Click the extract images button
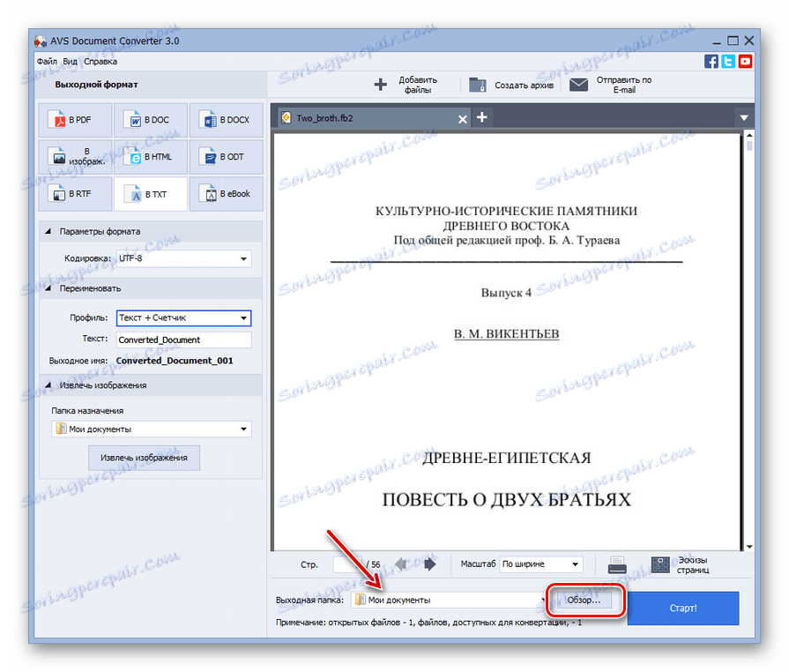789x672 pixels. [x=144, y=458]
